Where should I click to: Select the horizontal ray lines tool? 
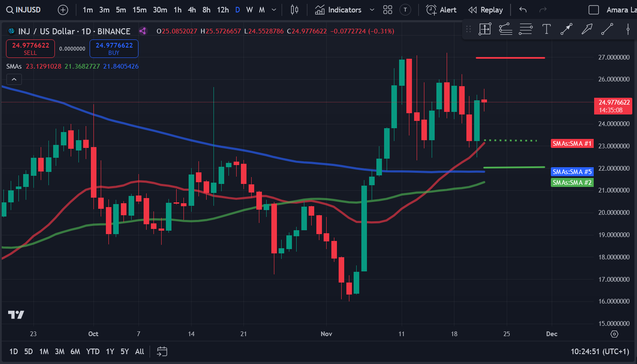(526, 29)
